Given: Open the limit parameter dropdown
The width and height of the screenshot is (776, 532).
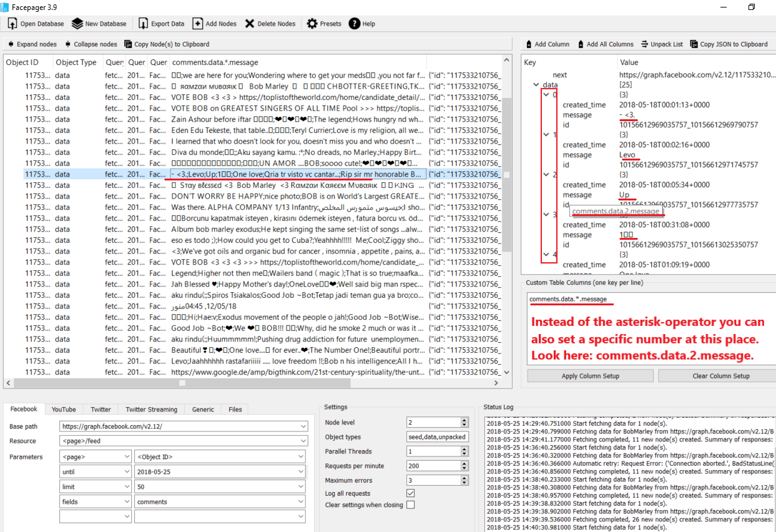Looking at the screenshot, I should (x=96, y=487).
